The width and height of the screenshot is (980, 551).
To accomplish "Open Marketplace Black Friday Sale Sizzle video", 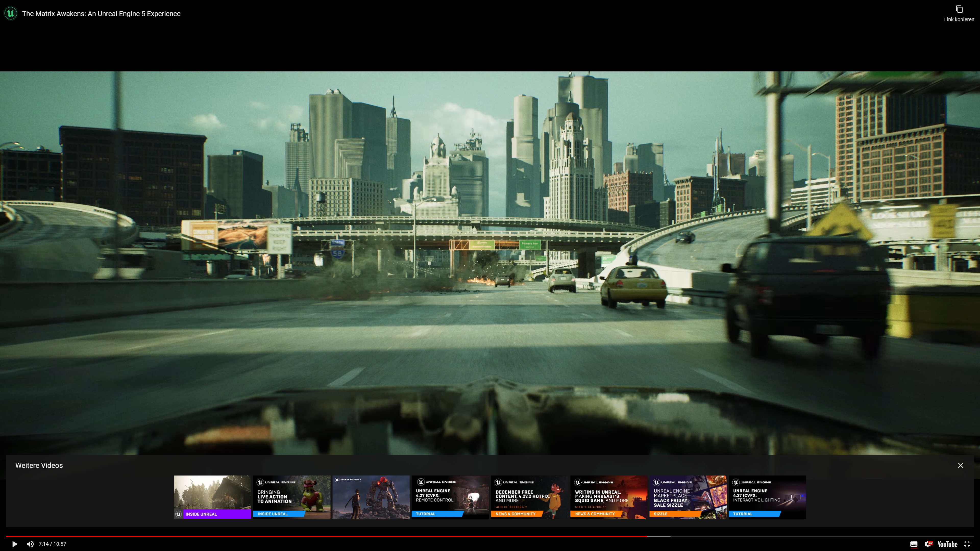I will pyautogui.click(x=688, y=497).
